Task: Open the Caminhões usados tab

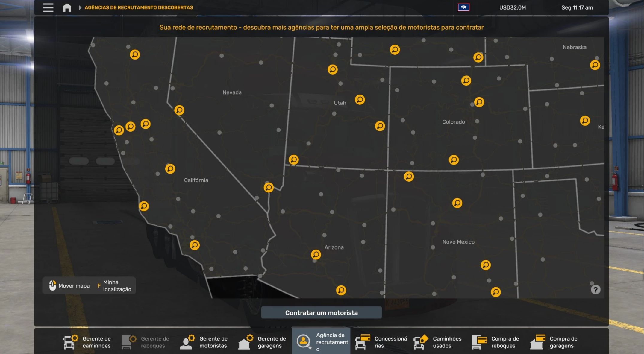Action: click(438, 342)
